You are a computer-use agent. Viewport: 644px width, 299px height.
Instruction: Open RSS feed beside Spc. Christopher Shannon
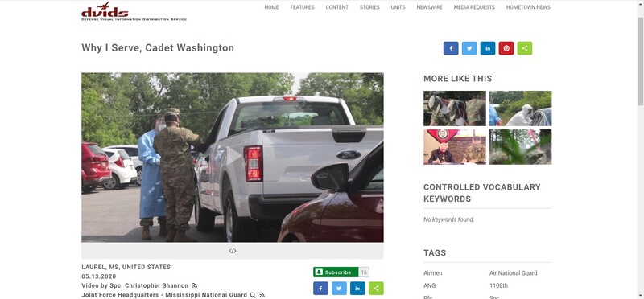click(195, 285)
